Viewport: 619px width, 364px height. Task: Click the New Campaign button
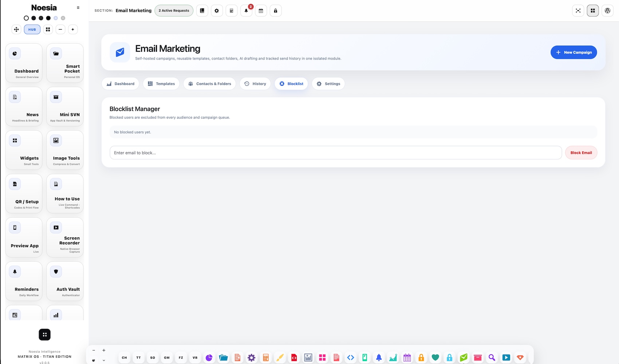point(574,52)
